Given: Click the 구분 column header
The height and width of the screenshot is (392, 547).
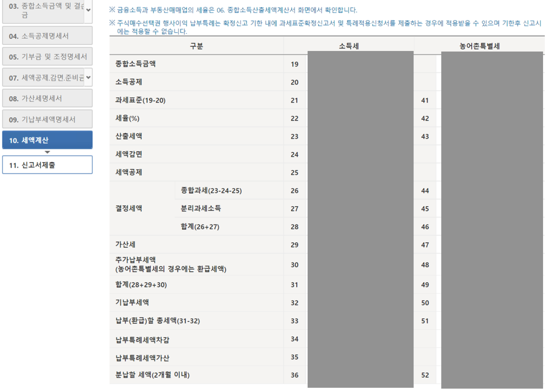Looking at the screenshot, I should pyautogui.click(x=196, y=46).
